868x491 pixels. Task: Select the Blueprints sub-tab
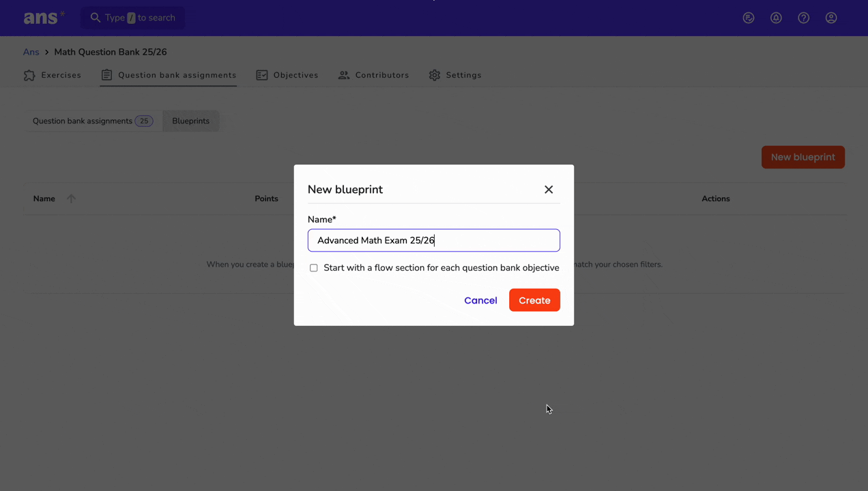[x=191, y=121]
